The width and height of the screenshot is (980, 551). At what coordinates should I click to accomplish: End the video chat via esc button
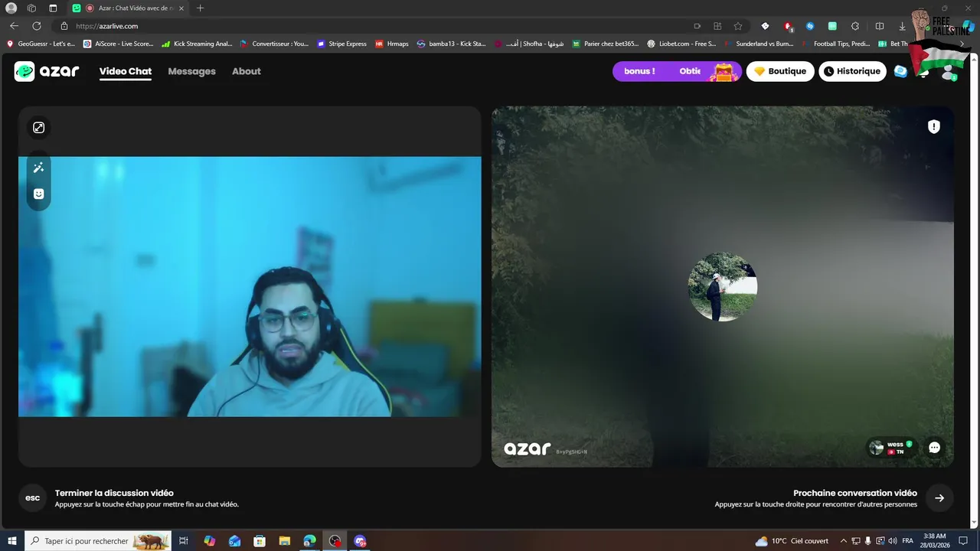[32, 497]
